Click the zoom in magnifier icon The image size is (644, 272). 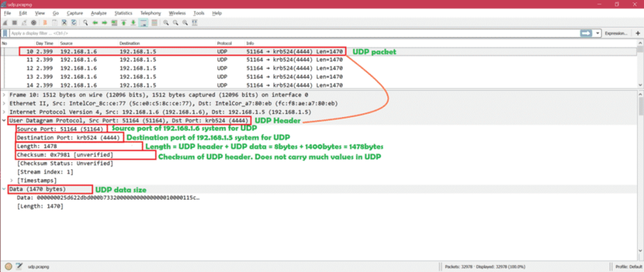click(x=165, y=22)
